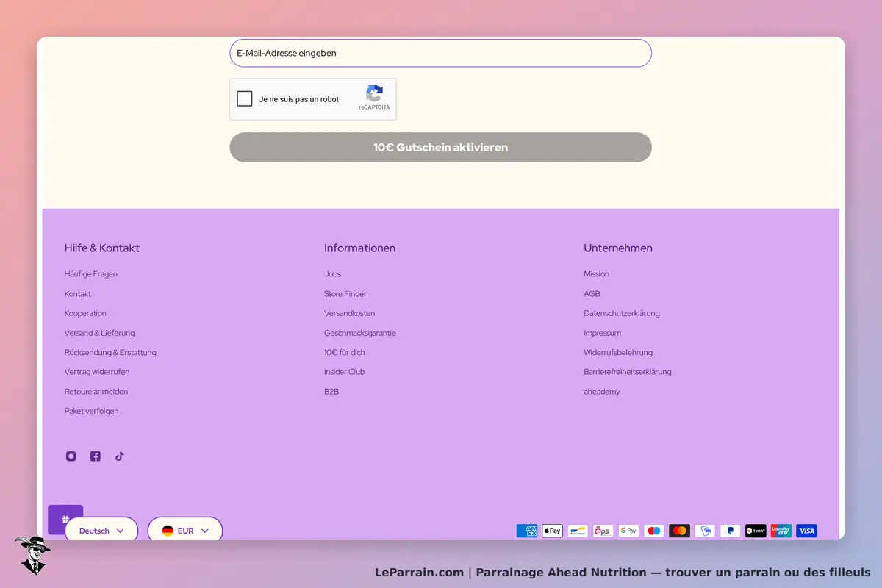Click the PayPal payment icon
The image size is (882, 588).
tap(731, 531)
